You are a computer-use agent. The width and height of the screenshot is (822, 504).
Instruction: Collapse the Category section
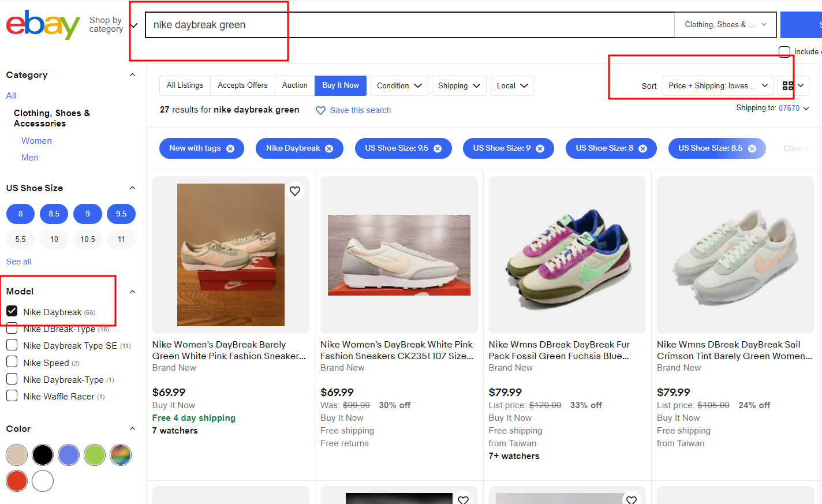pyautogui.click(x=132, y=75)
